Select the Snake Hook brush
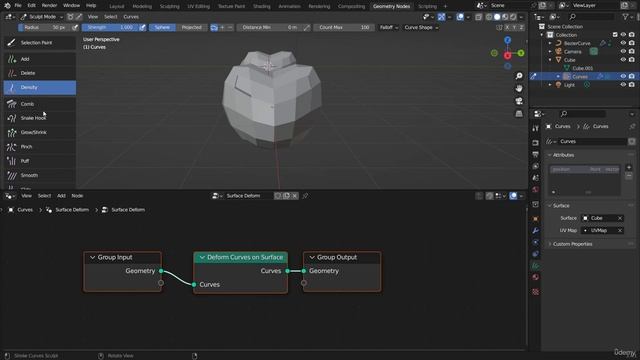The image size is (640, 360). (x=40, y=118)
